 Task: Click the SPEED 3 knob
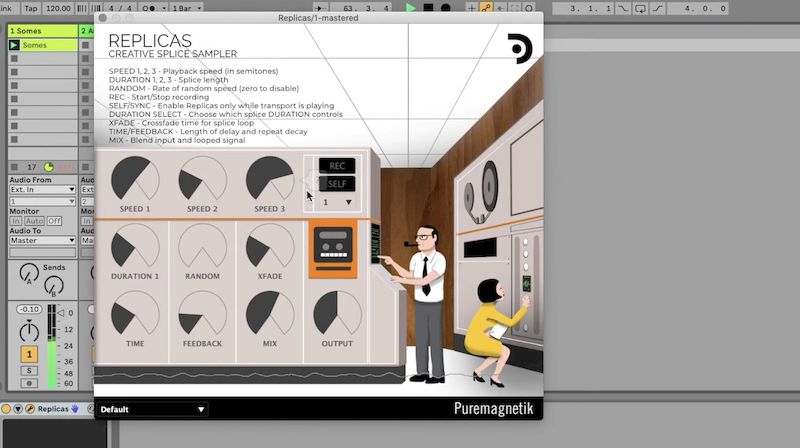coord(270,179)
